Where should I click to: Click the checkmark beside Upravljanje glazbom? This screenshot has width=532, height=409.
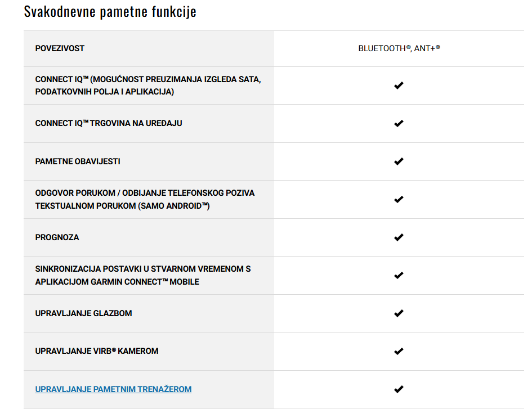point(399,313)
